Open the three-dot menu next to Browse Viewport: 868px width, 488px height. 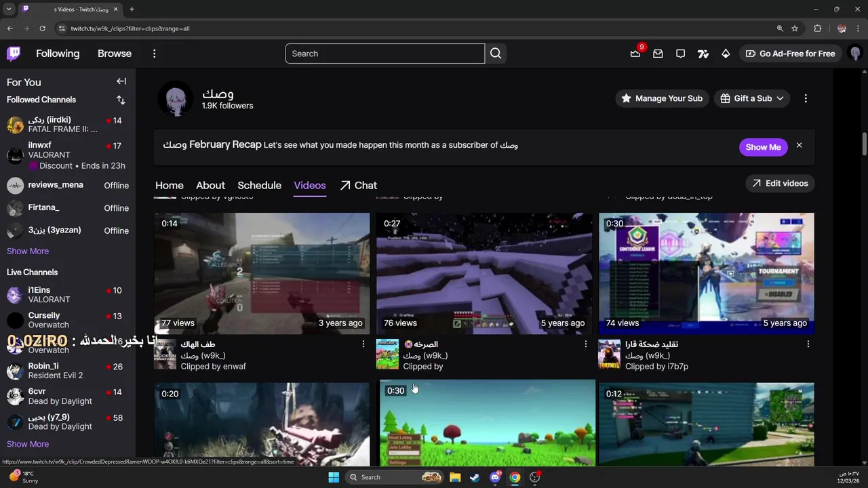click(154, 54)
